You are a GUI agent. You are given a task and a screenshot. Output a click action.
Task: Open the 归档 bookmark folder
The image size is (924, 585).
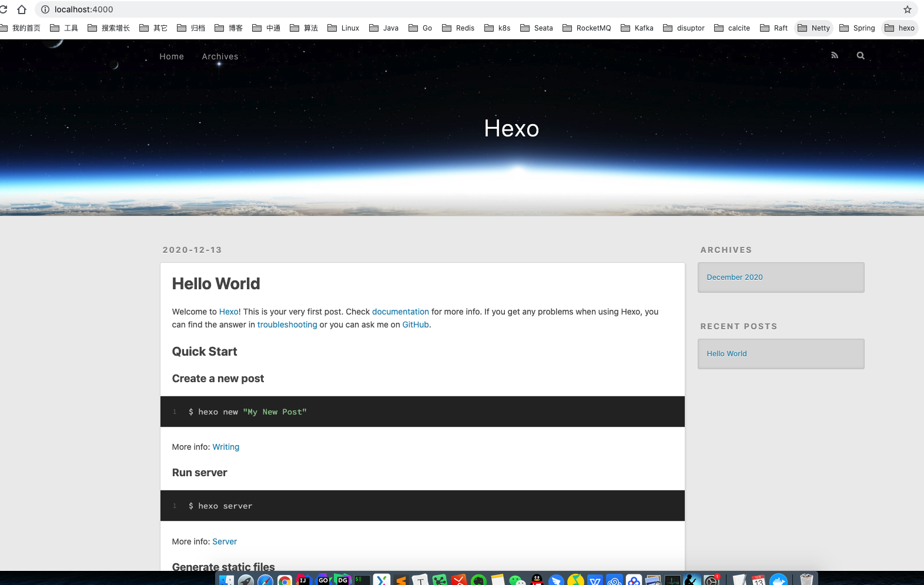[x=191, y=28]
